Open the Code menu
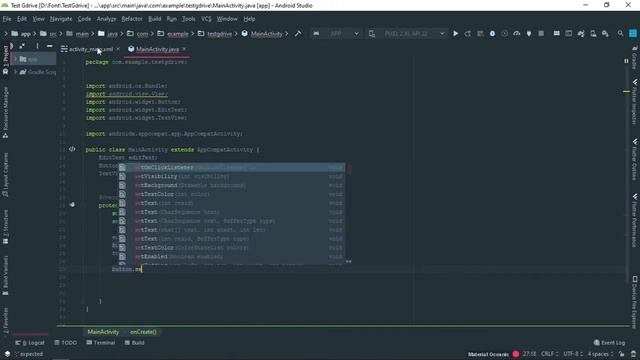This screenshot has height=360, width=640. 84,19
